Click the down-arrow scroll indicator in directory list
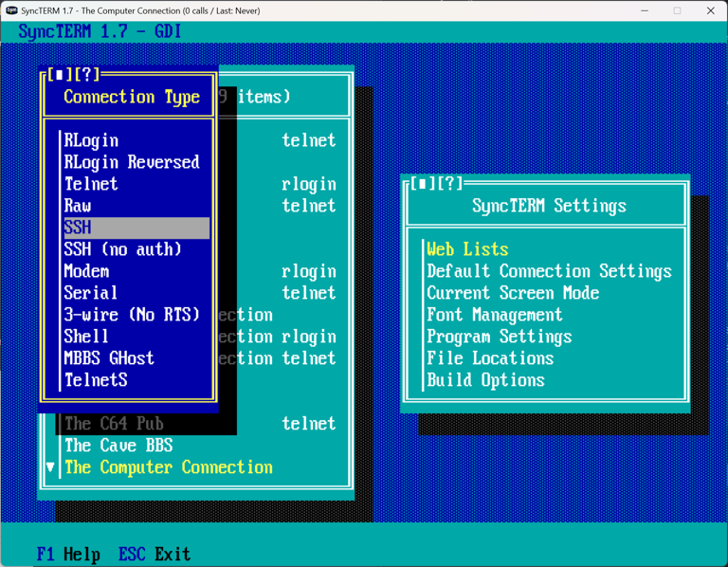Viewport: 728px width, 567px height. (50, 467)
